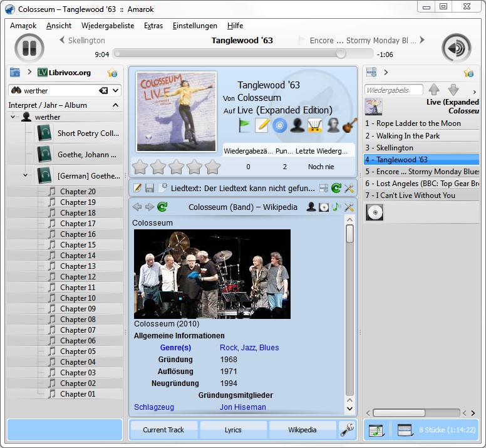Open the Schlagzeug link

click(154, 407)
